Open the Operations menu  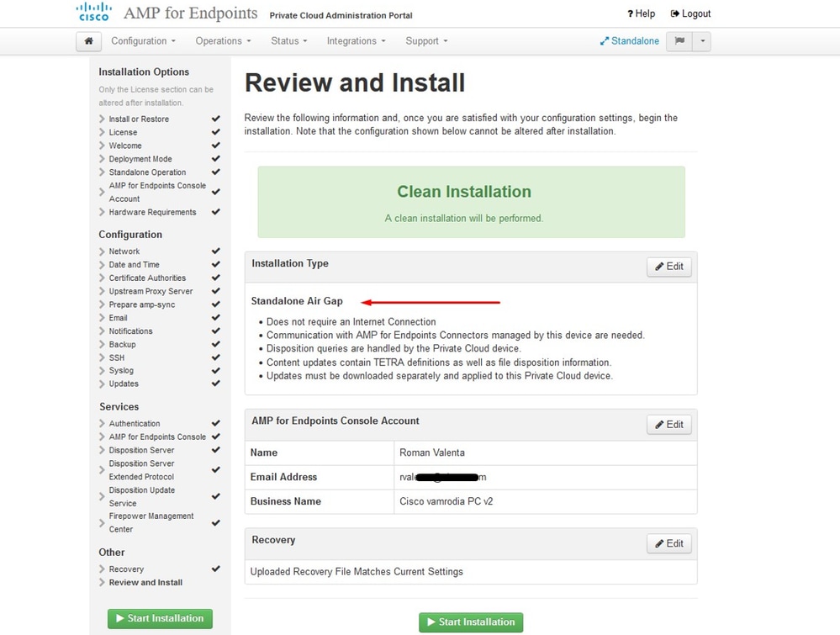(223, 41)
